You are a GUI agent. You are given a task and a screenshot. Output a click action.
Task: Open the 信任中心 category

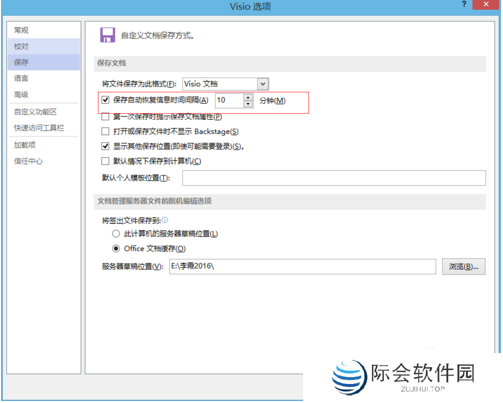[x=43, y=161]
